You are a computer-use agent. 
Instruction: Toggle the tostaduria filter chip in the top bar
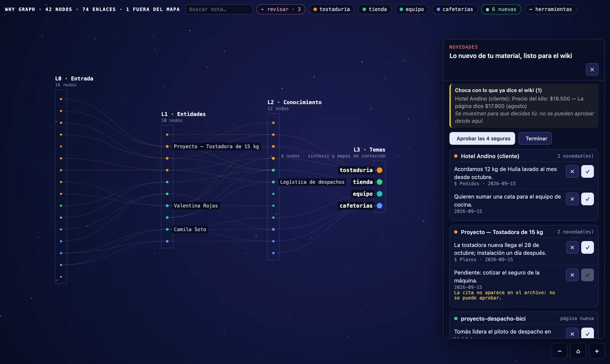point(331,9)
